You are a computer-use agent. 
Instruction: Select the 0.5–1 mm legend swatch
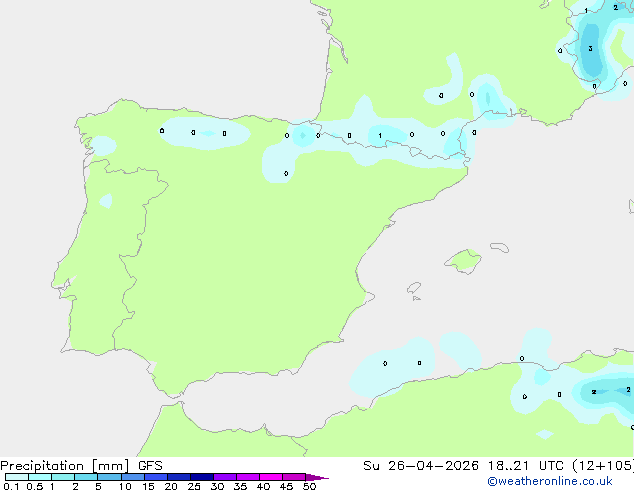point(40,477)
